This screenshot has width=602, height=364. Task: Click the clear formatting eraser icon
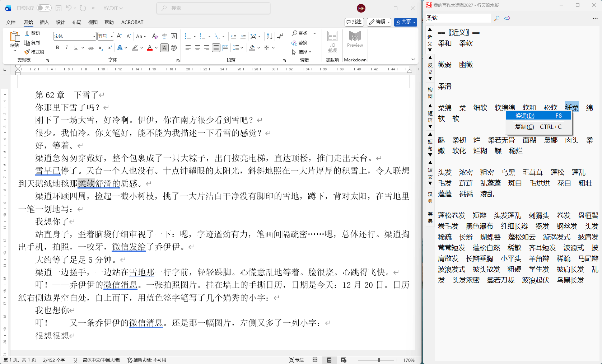(155, 36)
